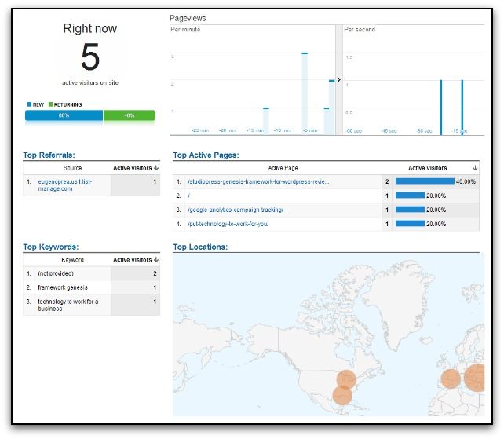This screenshot has width=504, height=439.
Task: Click the green RETURNING legend square
Action: [50, 104]
